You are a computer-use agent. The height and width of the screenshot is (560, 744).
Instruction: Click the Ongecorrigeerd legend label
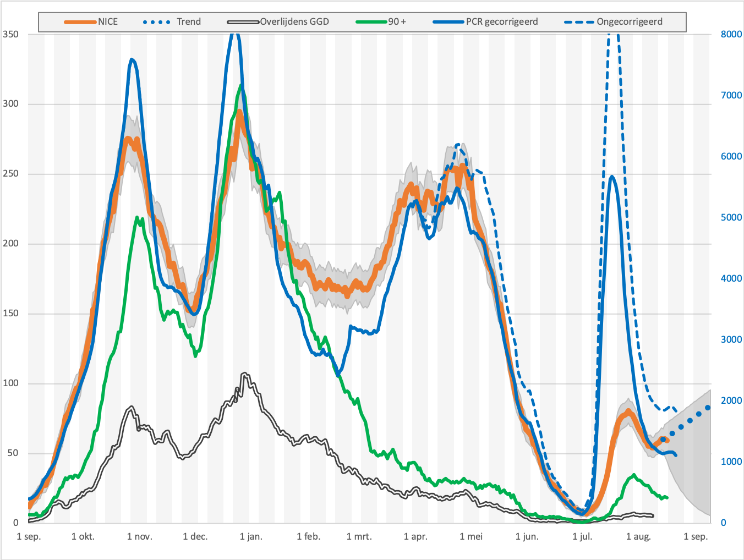tap(630, 22)
